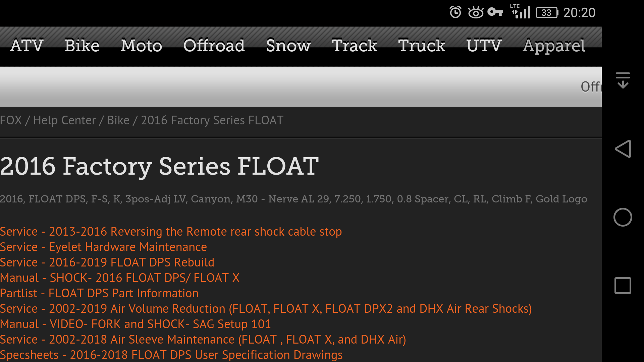Open the ATV menu item
The image size is (644, 362).
pos(27,46)
